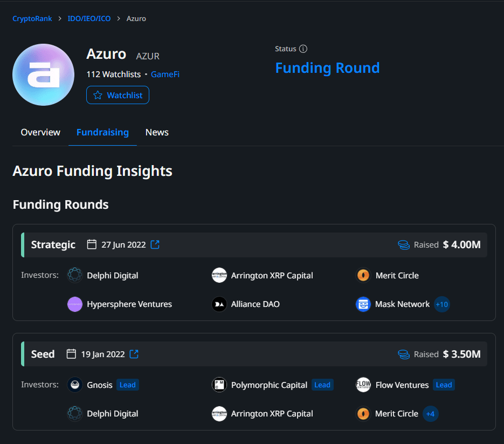Screen dimensions: 504x444
Task: Open the Delphi Digital investor in the Strategic round
Action: pos(113,275)
